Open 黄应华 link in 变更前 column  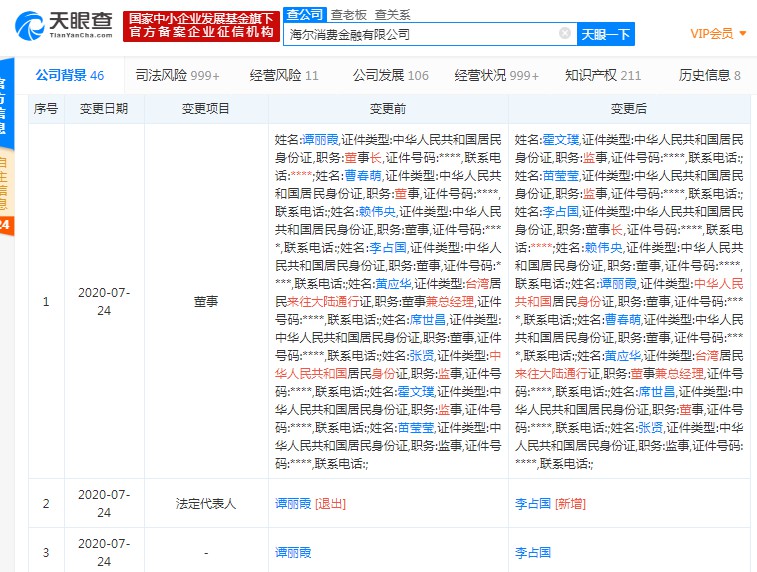tap(393, 284)
